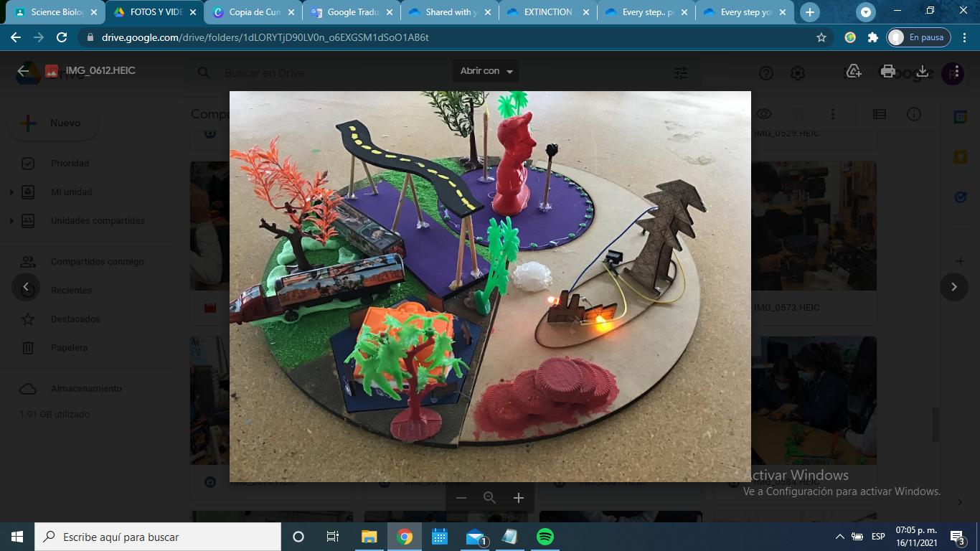Click the previewed model photo

[490, 286]
